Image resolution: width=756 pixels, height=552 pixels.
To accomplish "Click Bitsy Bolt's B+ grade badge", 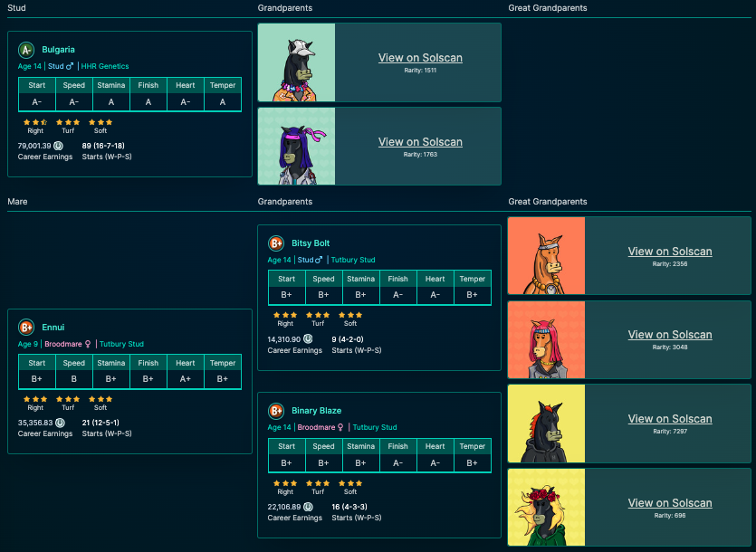I will (x=276, y=243).
